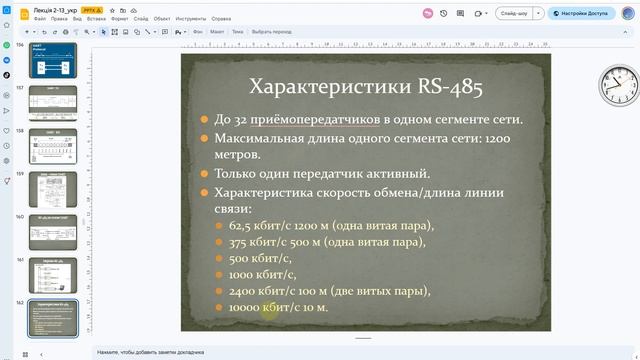Select slide 161 thumbnail
Screen dimensions: 640x360
[x=53, y=276]
